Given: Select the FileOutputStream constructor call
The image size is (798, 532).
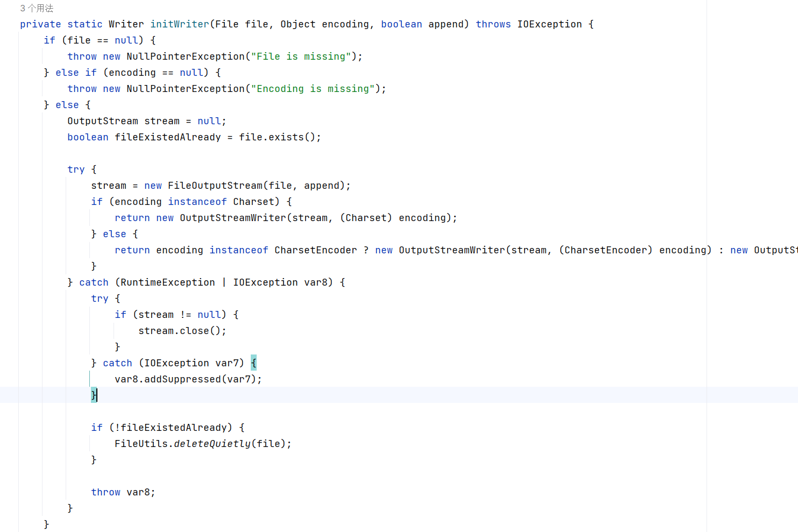Looking at the screenshot, I should [x=215, y=186].
